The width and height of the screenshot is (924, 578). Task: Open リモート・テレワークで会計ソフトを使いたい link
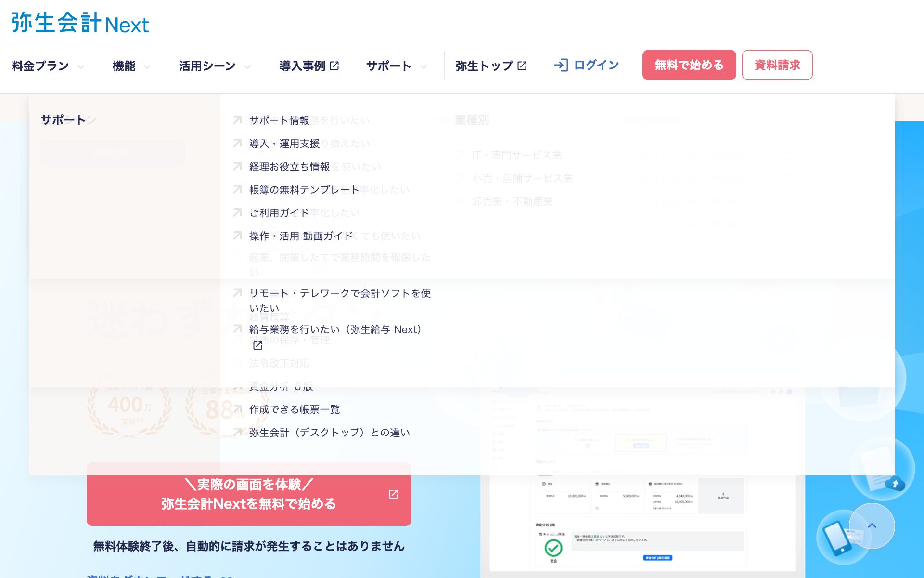340,301
